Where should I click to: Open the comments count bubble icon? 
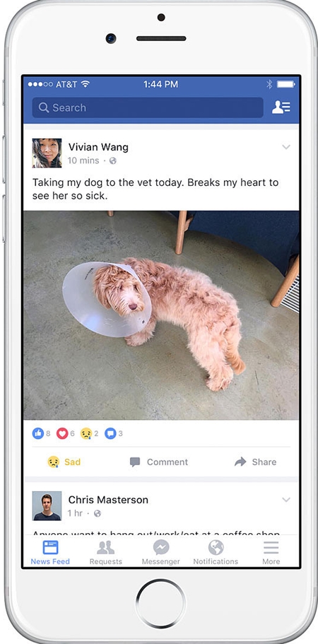pyautogui.click(x=110, y=433)
